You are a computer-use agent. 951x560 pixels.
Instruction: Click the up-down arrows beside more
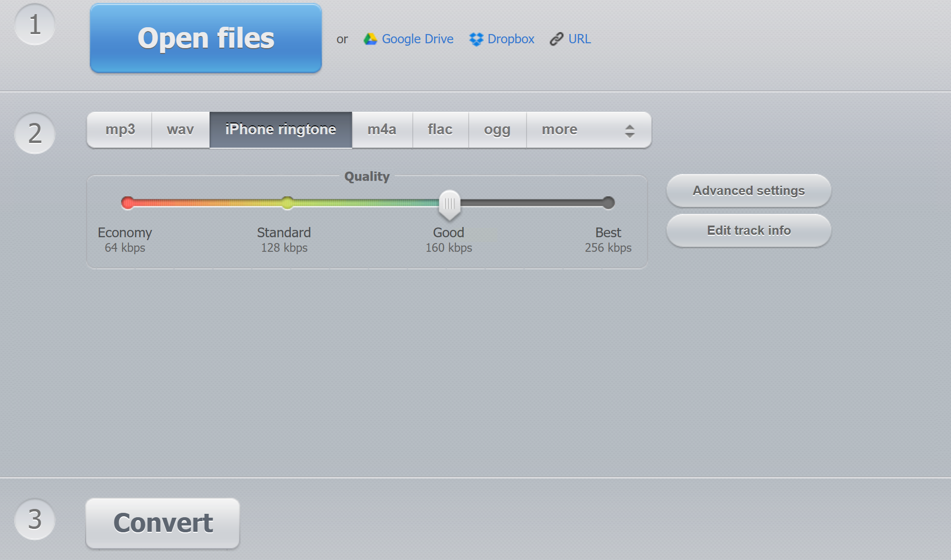pyautogui.click(x=630, y=131)
